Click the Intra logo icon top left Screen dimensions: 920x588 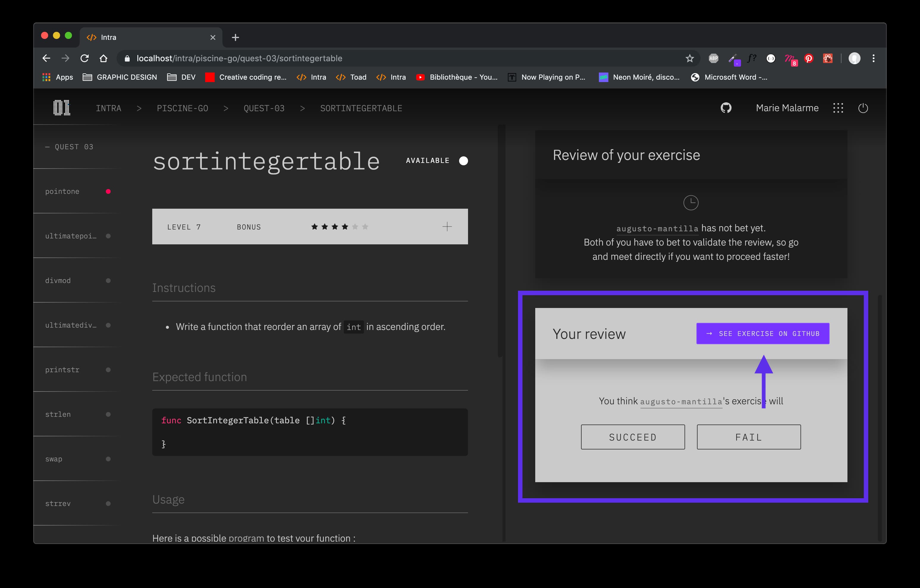coord(61,108)
